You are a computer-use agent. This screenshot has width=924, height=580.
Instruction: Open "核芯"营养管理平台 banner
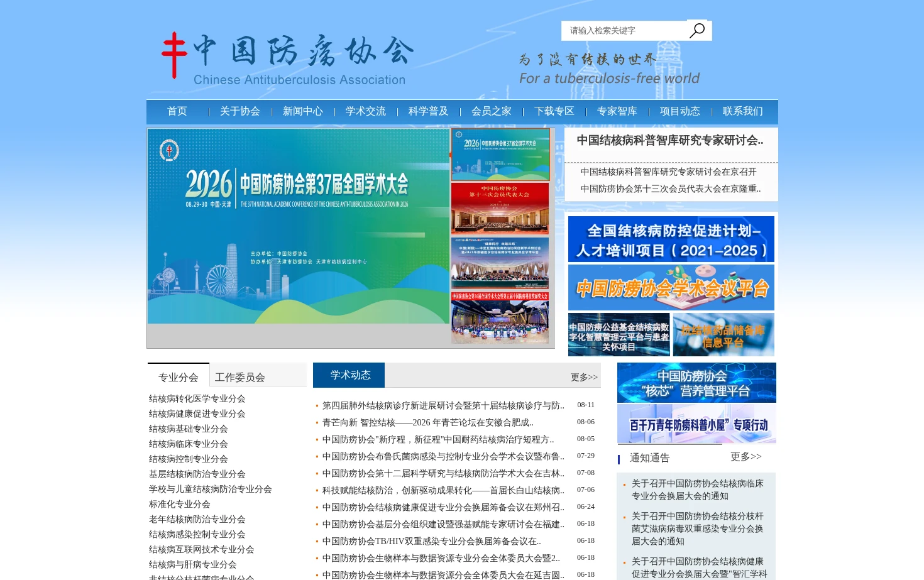696,383
